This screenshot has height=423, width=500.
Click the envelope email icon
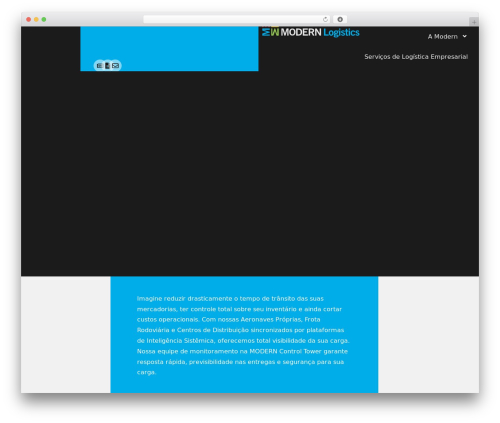tap(116, 66)
